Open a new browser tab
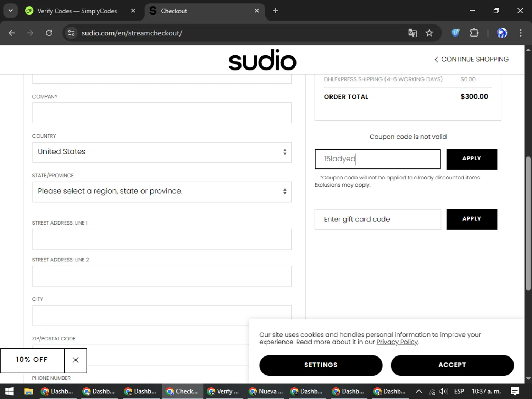 click(x=275, y=11)
